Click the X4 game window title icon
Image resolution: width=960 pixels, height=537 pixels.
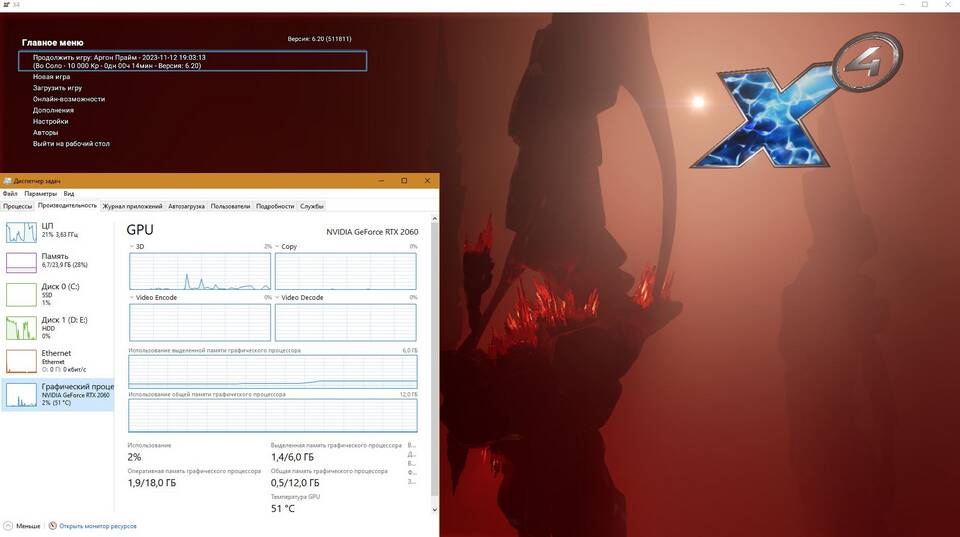click(x=6, y=5)
